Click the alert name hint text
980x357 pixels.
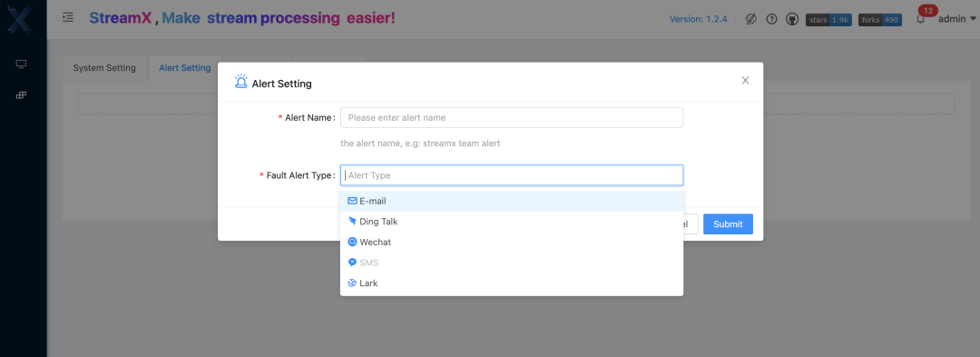click(420, 144)
